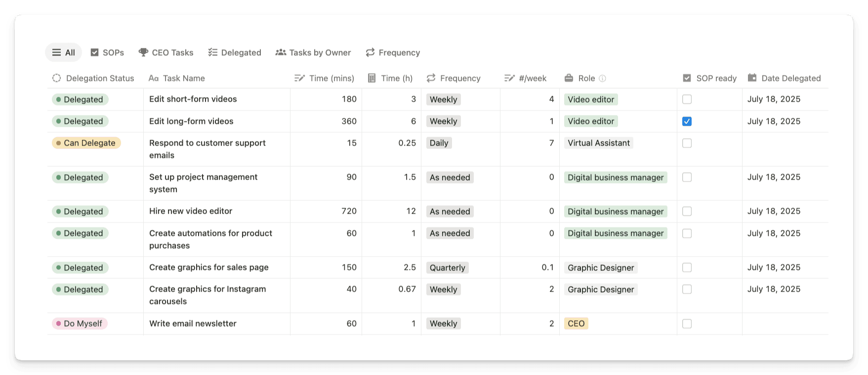Open the Can Delegate status dropdown
The image size is (868, 375).
click(86, 143)
